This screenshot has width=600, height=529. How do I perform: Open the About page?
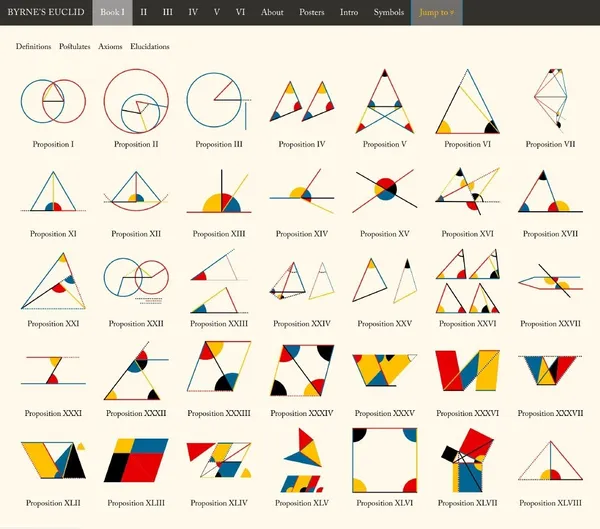[x=272, y=12]
